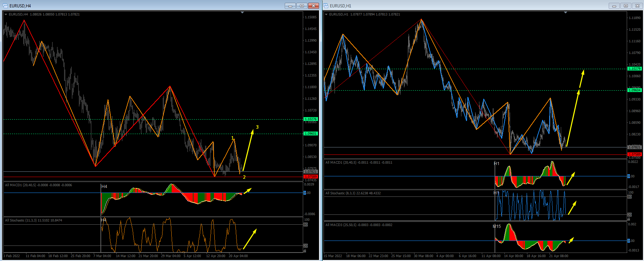Click the 7 Mar 04:00 date on H4 time axis

point(102,256)
